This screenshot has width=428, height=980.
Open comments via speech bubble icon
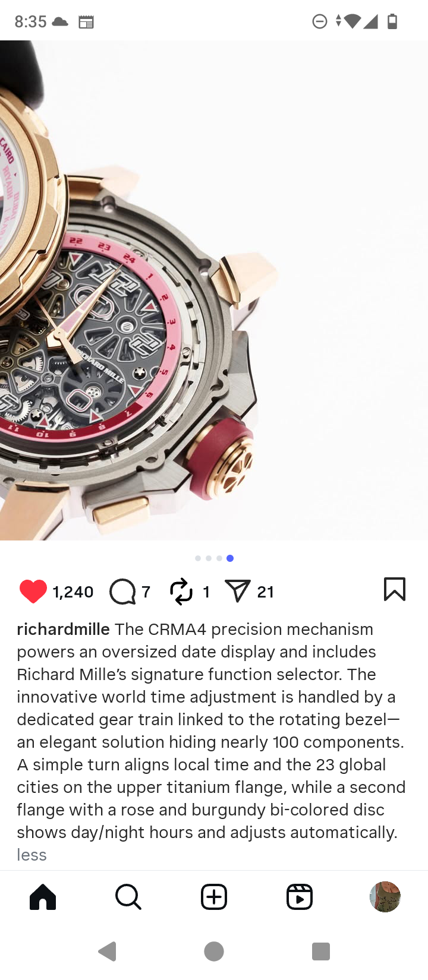point(122,592)
